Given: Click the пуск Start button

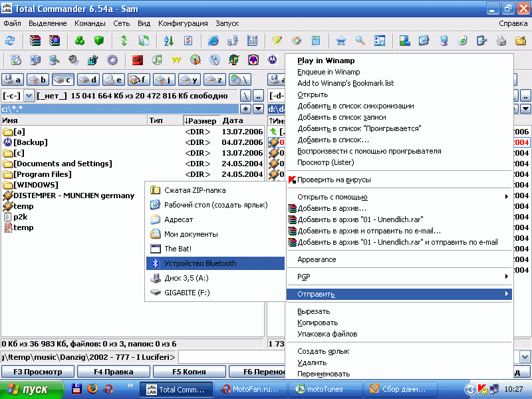Looking at the screenshot, I should coord(31,389).
